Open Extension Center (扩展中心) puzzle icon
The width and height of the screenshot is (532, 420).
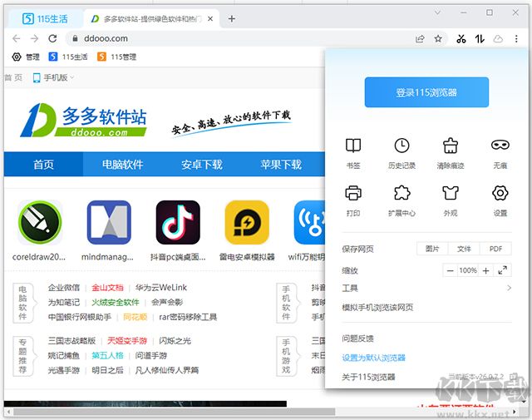pos(401,193)
